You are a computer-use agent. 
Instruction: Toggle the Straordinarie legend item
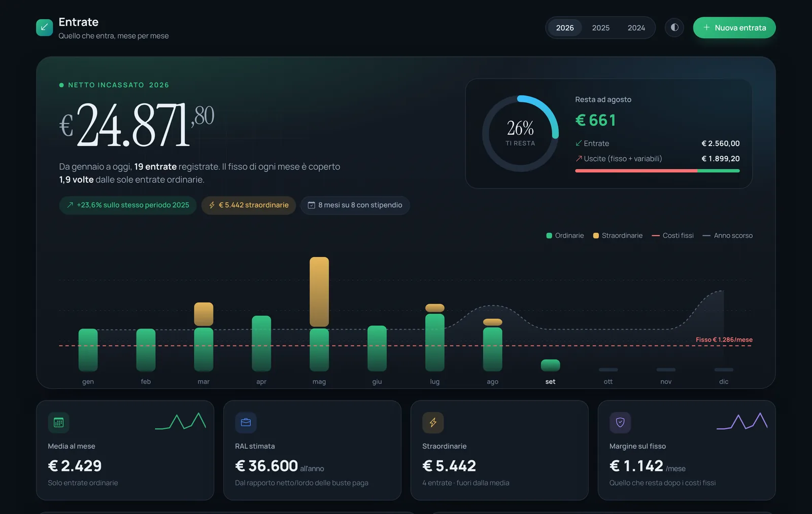point(618,235)
